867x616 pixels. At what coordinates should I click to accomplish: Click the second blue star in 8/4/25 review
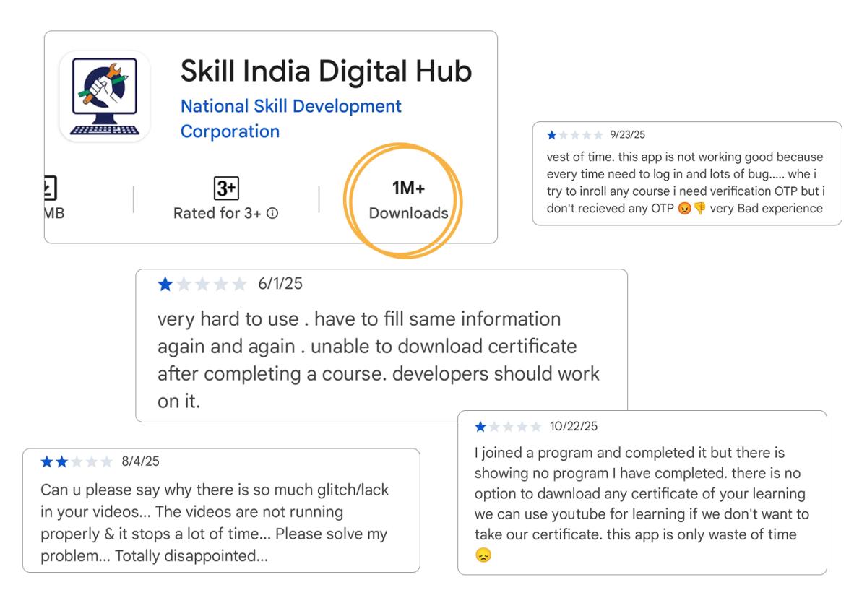pyautogui.click(x=62, y=461)
